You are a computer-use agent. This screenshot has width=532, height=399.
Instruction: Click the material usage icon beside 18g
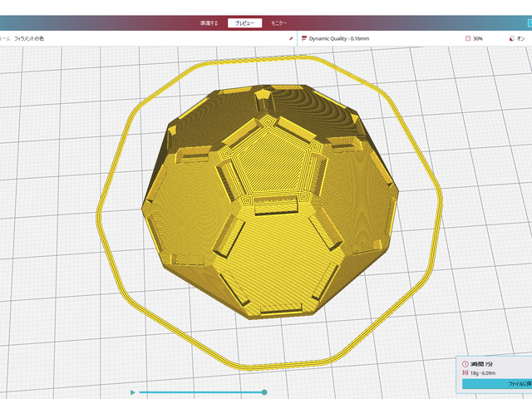point(465,373)
